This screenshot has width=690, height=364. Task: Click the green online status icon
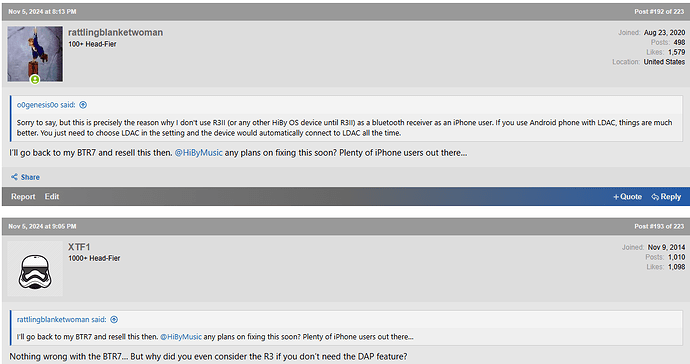click(x=35, y=80)
